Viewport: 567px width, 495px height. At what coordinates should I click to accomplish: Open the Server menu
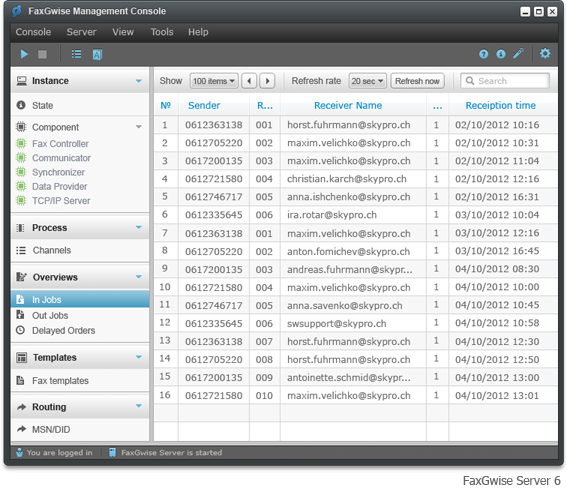tap(81, 32)
